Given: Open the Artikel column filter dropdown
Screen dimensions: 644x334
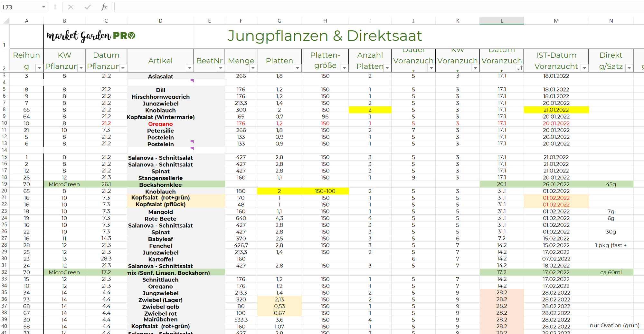Looking at the screenshot, I should point(190,68).
